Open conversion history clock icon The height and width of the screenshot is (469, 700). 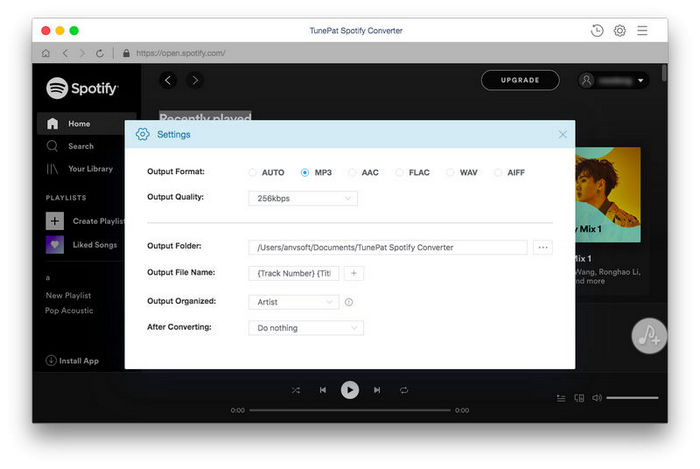pyautogui.click(x=597, y=31)
